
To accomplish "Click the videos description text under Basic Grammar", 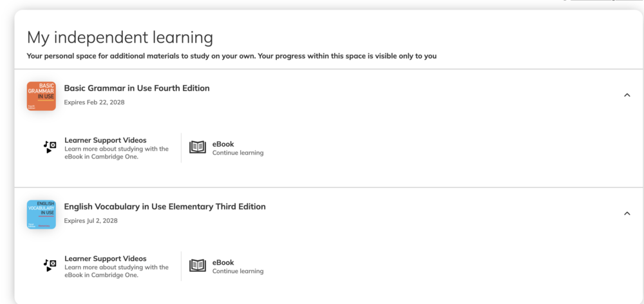I will click(116, 153).
